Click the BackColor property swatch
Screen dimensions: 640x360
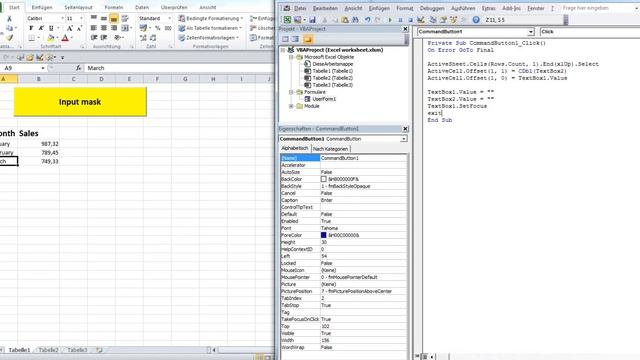click(324, 179)
